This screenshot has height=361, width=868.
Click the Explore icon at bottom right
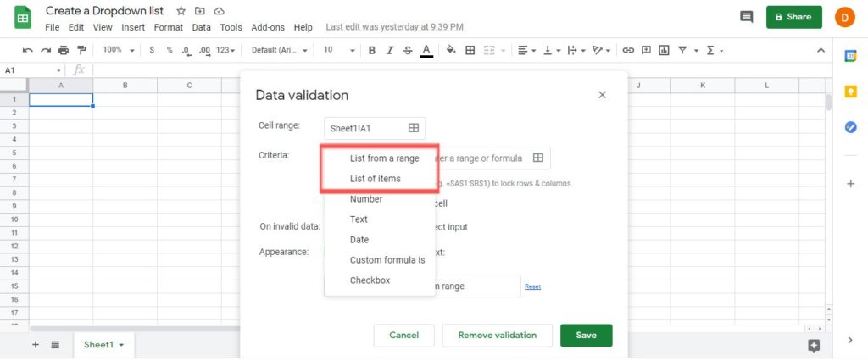[813, 346]
